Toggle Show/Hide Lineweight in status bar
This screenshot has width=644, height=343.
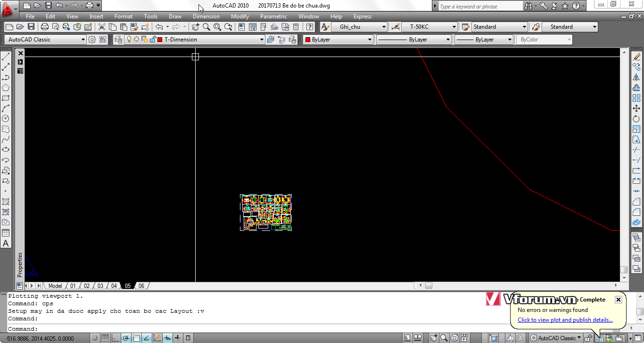point(178,338)
